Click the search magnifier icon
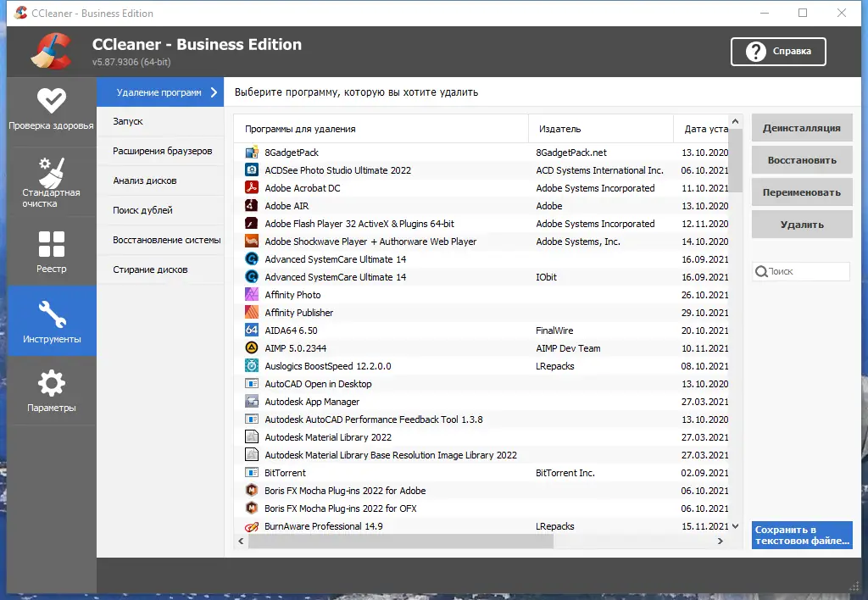The height and width of the screenshot is (600, 868). [x=761, y=271]
